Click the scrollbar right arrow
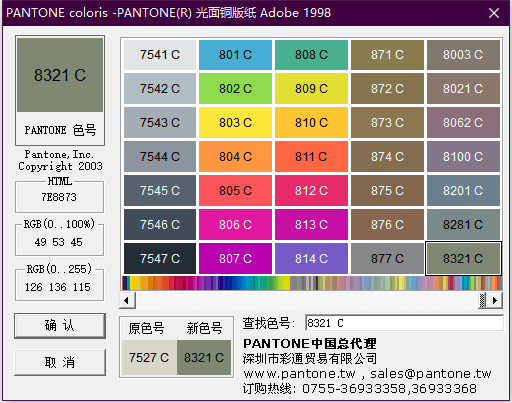Screen dimensions: 512x403 (495, 300)
